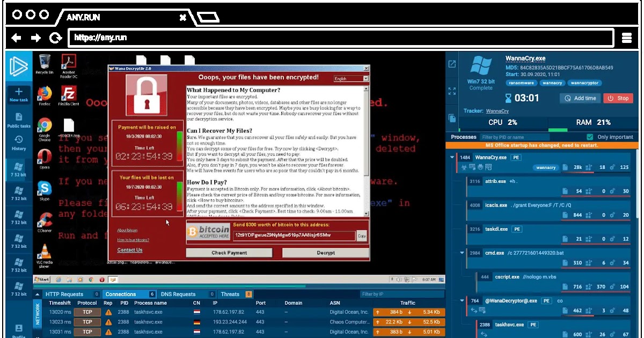Click the browser address bar

pyautogui.click(x=341, y=38)
